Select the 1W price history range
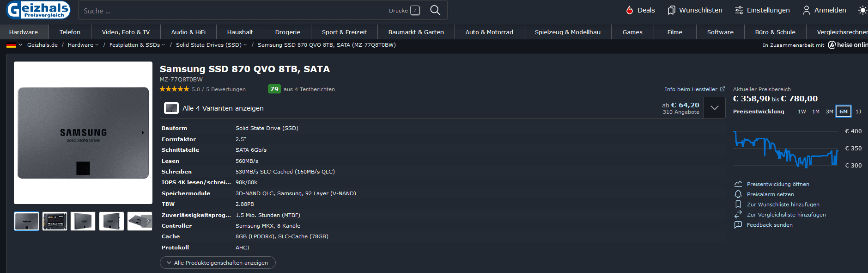868x273 pixels. coord(802,112)
